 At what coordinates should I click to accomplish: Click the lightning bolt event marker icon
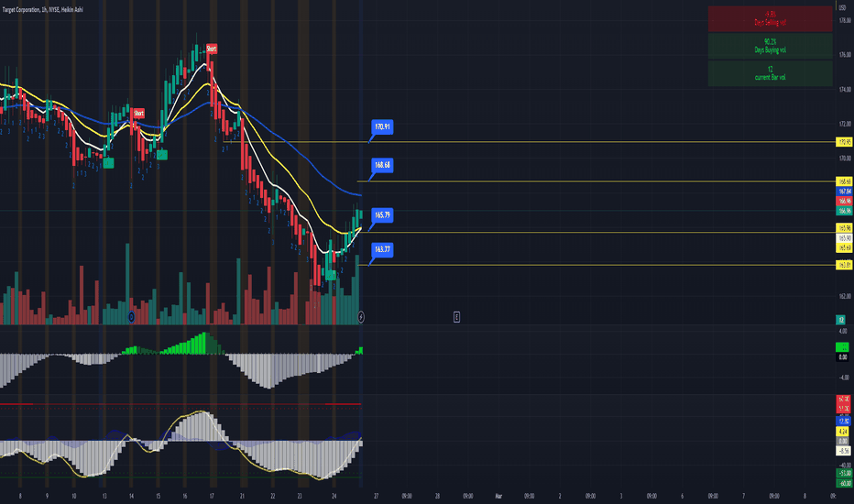coord(360,316)
